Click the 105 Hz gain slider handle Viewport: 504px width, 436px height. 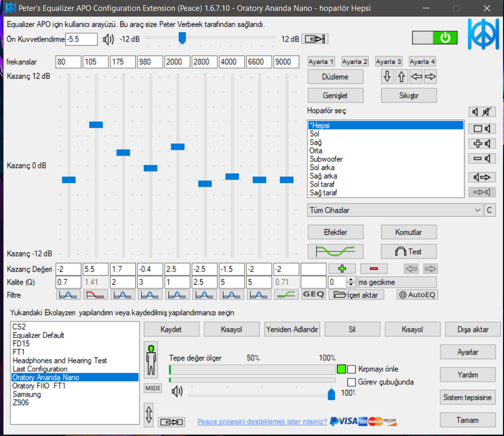tap(96, 124)
